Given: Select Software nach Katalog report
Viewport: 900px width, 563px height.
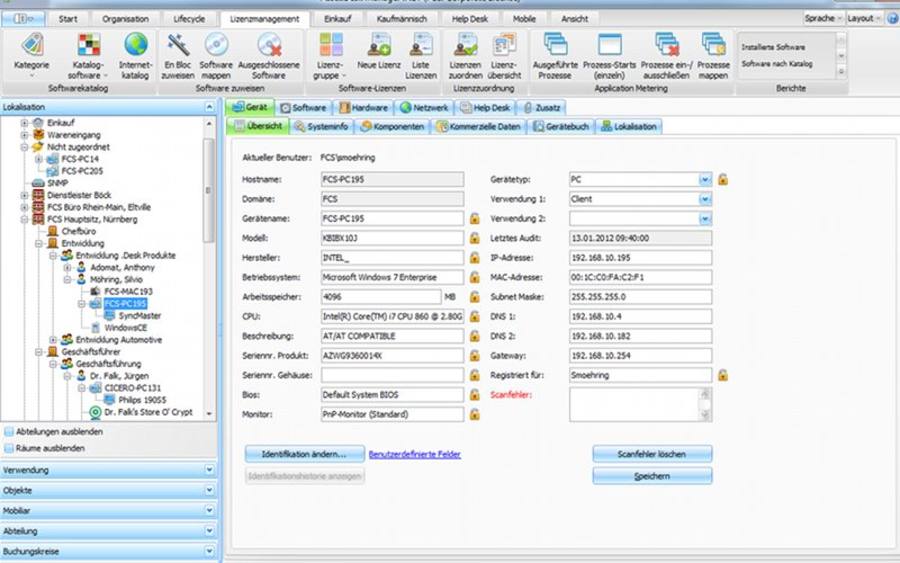Looking at the screenshot, I should 777,64.
